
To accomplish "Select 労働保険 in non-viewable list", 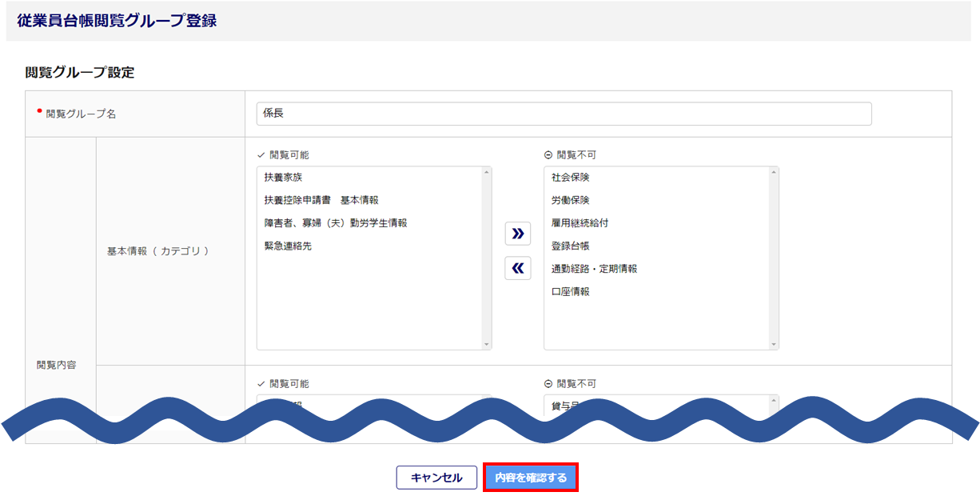I will (x=570, y=200).
